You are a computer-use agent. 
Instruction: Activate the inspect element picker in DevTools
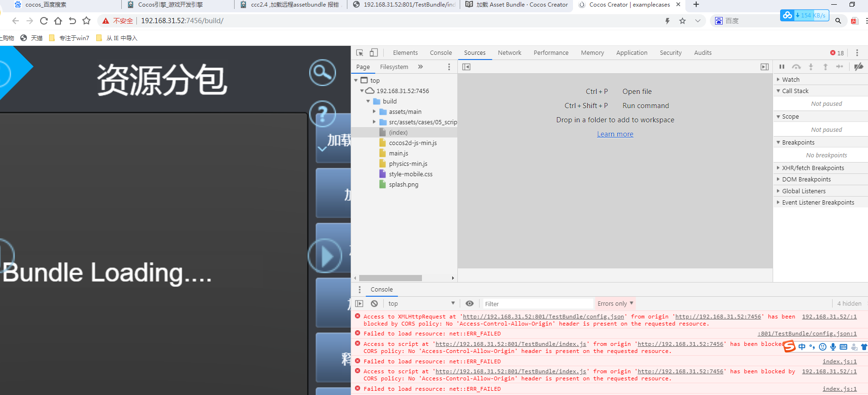pos(360,53)
